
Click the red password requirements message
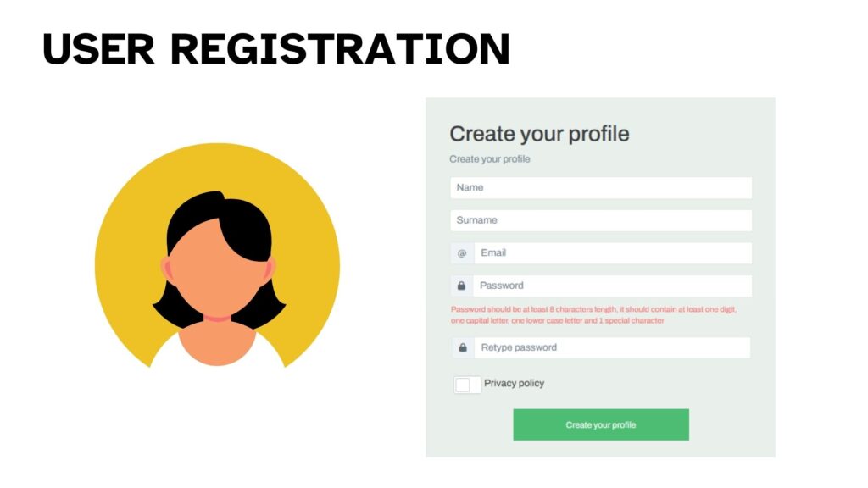593,315
